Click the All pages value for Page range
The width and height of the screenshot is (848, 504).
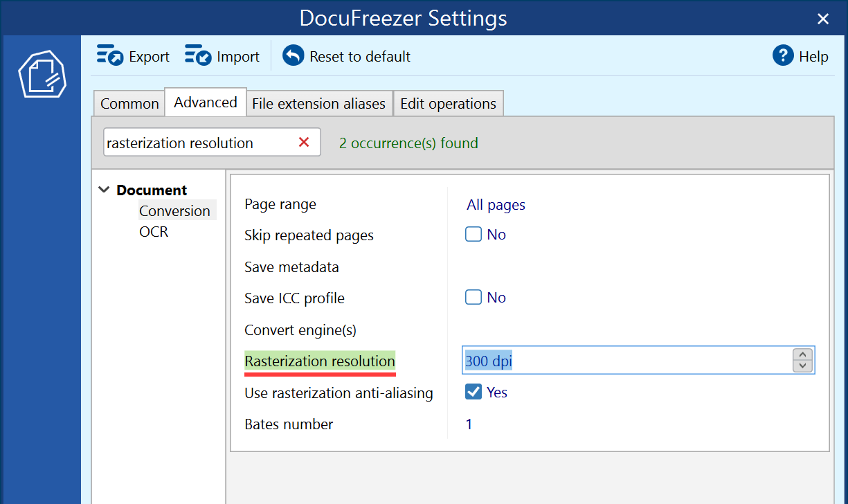[x=496, y=205]
